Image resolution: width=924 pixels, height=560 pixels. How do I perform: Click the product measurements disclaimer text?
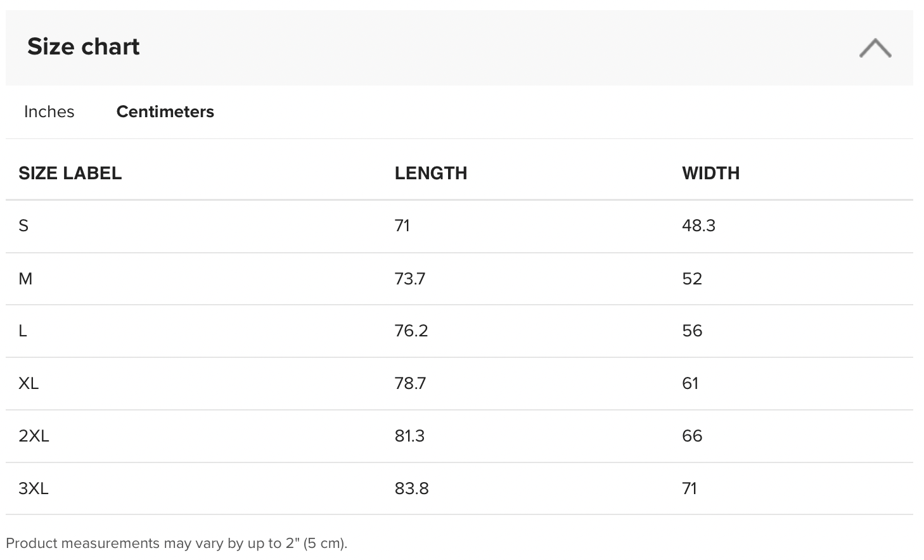tap(176, 544)
